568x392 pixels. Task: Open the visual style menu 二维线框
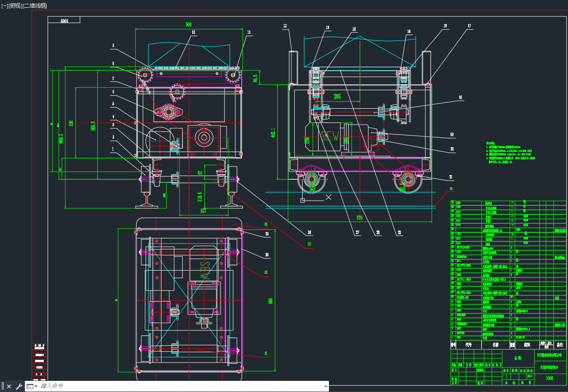(35, 6)
